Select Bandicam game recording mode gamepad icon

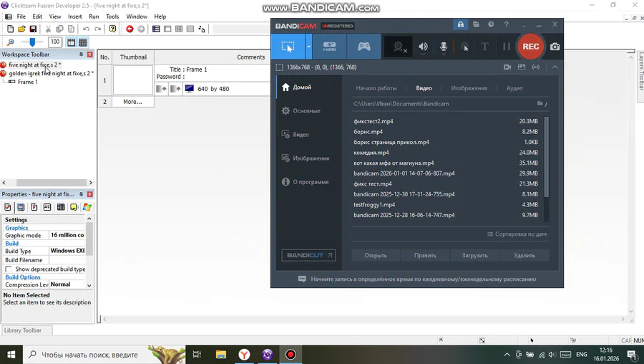click(364, 47)
